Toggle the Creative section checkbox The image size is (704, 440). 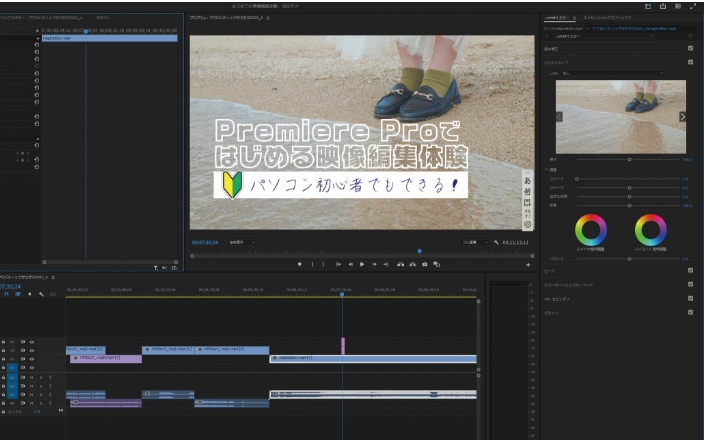pos(690,61)
